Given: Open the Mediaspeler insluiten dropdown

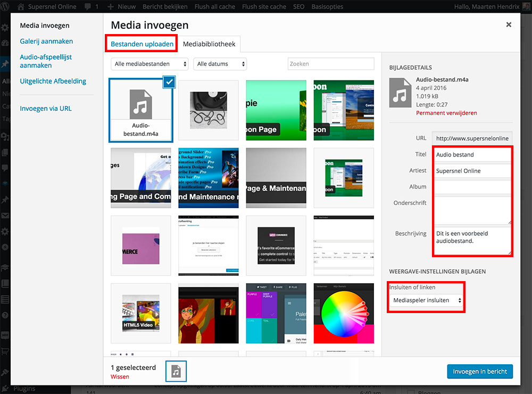Looking at the screenshot, I should [426, 300].
